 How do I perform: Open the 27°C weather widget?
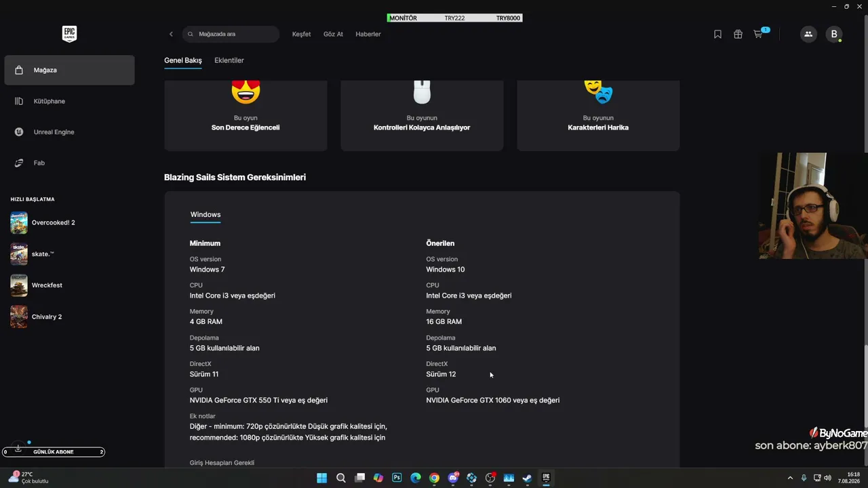(x=28, y=478)
